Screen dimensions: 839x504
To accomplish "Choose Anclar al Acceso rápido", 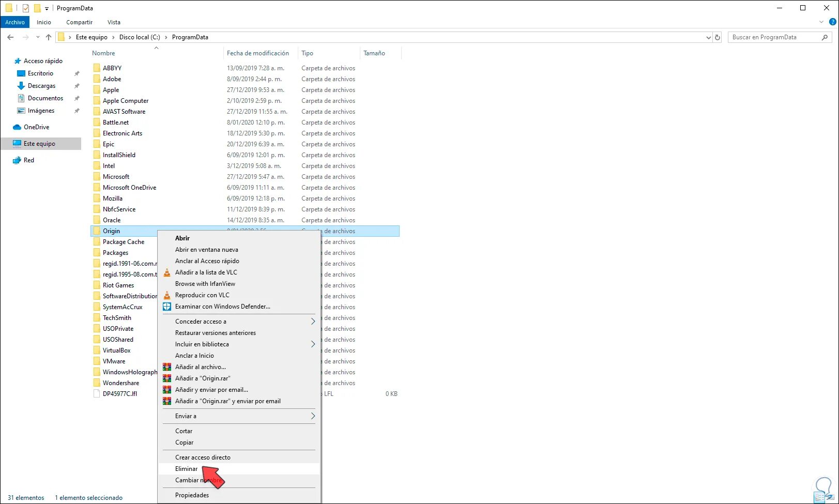I will (207, 261).
